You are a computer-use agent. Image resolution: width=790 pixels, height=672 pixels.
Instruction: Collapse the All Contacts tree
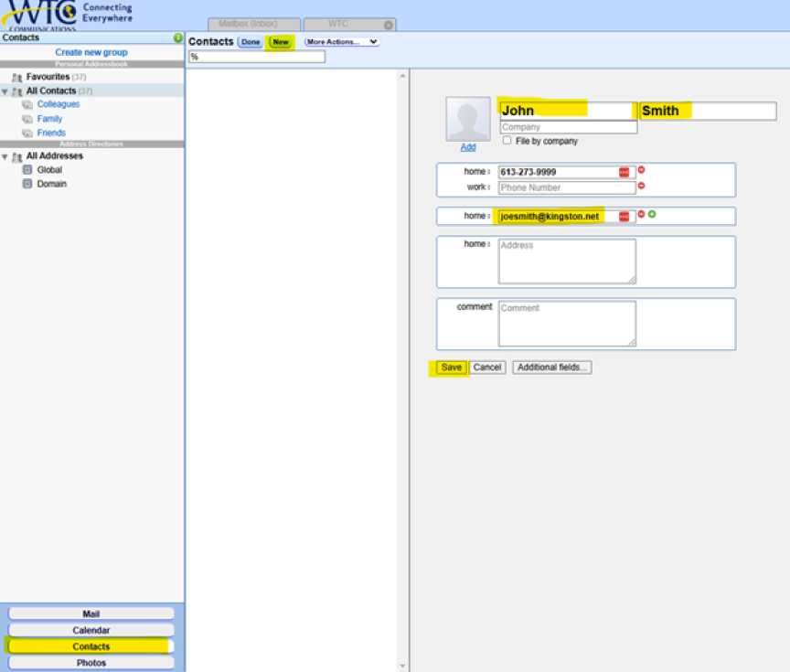[5, 91]
